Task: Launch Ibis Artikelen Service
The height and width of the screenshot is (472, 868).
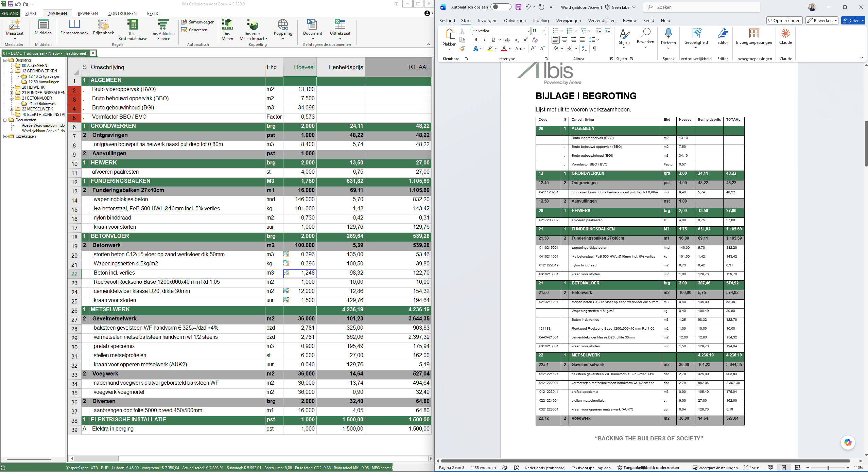Action: click(163, 30)
